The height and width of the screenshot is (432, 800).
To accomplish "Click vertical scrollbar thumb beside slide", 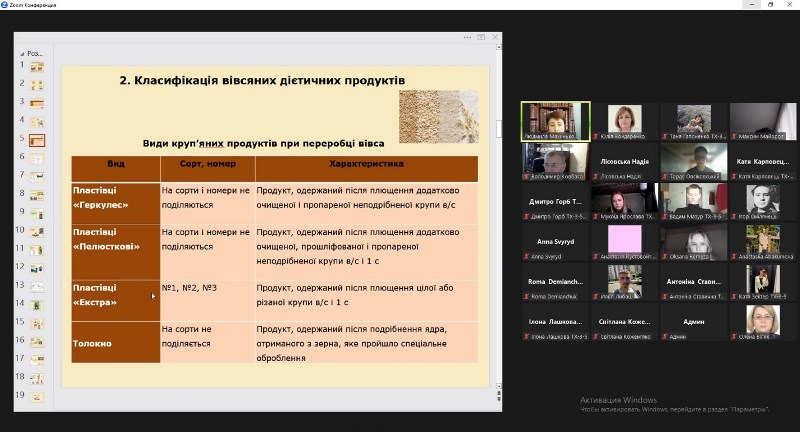I will 498,129.
